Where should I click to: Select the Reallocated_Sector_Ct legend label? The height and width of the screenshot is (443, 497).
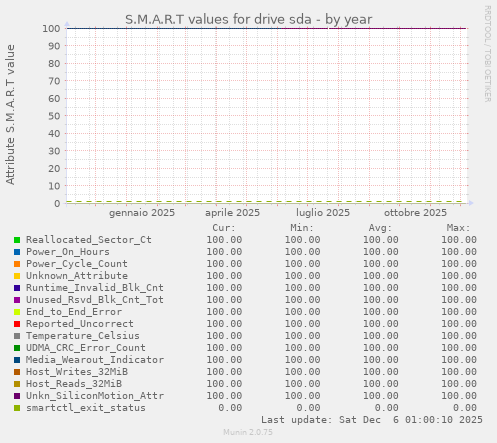[x=89, y=240]
